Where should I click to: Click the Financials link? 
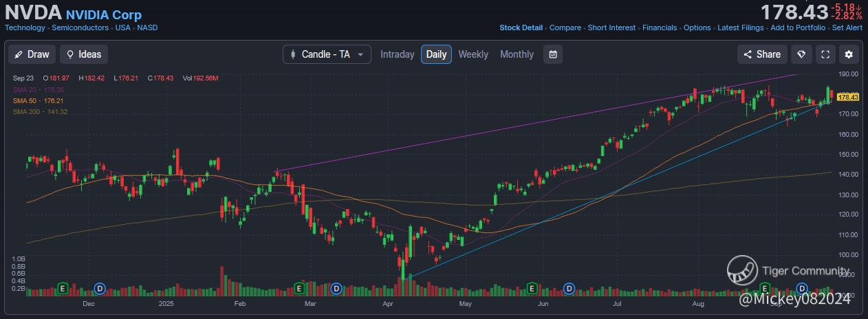[x=660, y=27]
